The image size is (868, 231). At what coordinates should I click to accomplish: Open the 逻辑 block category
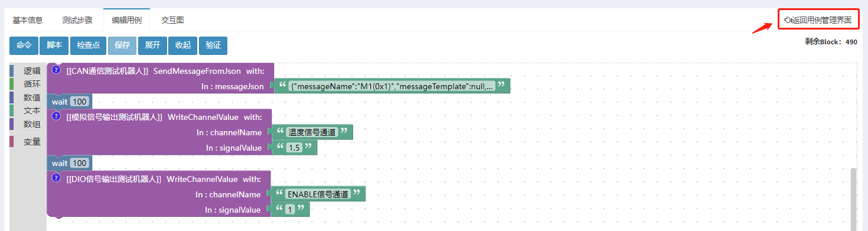28,71
